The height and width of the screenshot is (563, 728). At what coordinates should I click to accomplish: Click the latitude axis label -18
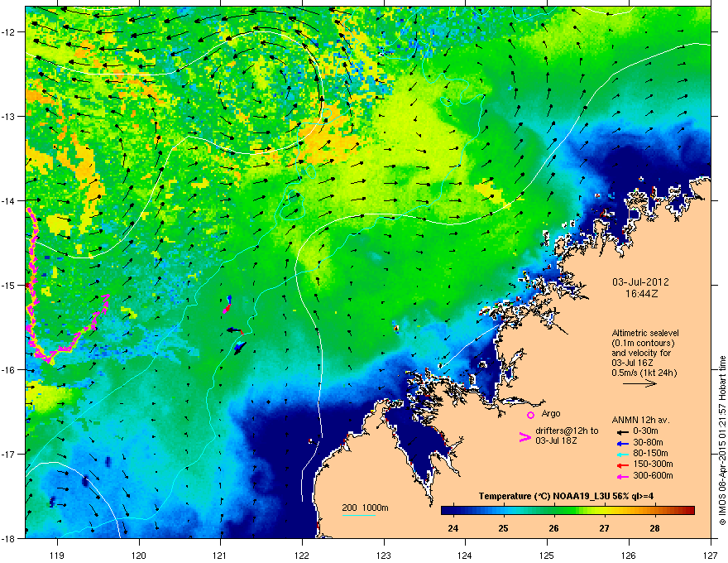tap(9, 538)
